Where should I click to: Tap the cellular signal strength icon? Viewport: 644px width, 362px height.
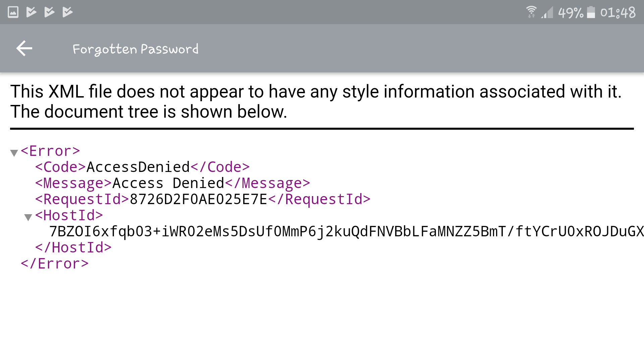click(x=547, y=13)
